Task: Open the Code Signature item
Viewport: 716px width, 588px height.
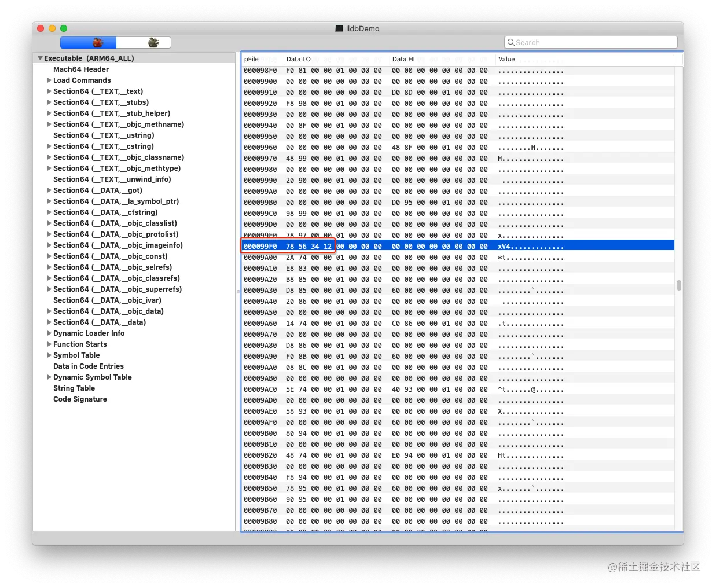Action: tap(80, 399)
